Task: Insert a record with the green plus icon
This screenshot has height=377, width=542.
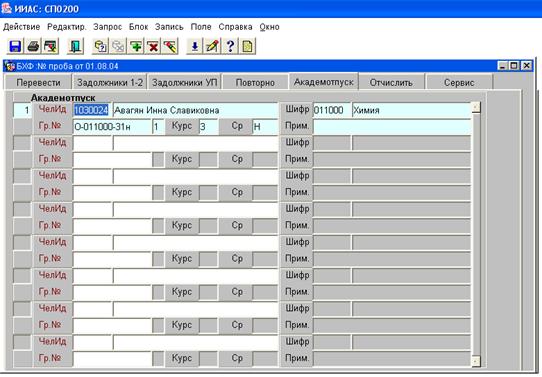Action: [x=136, y=46]
